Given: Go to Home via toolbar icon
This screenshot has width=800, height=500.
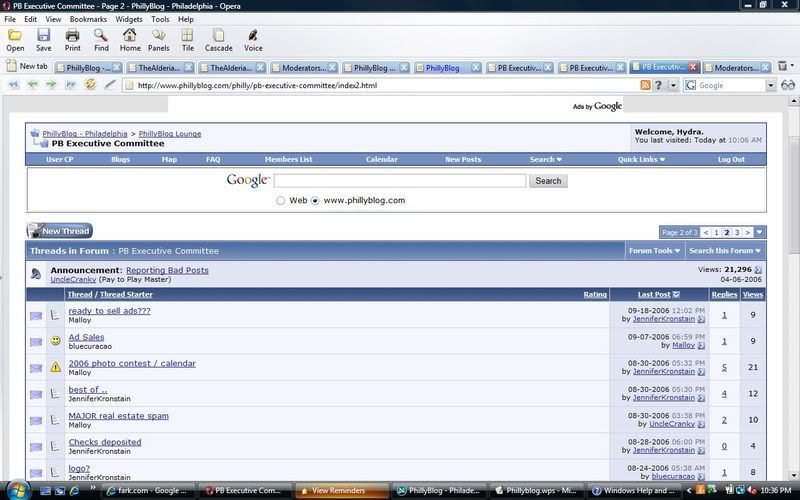Looking at the screenshot, I should coord(130,35).
